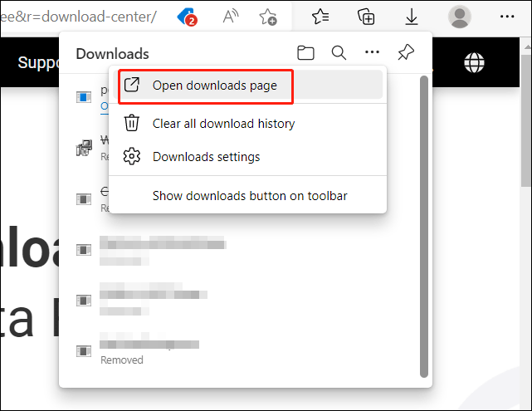Click the fourth blurred download entry
The width and height of the screenshot is (532, 411).
pyautogui.click(x=163, y=251)
